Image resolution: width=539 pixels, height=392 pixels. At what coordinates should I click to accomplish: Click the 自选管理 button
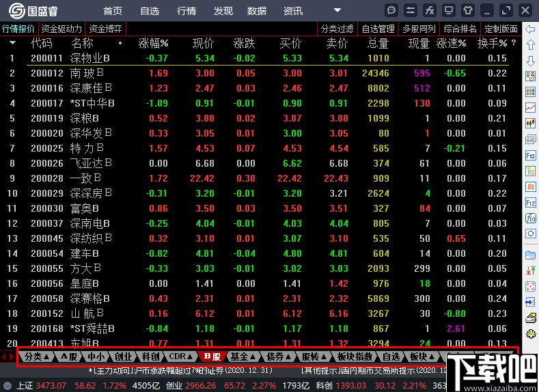[378, 29]
